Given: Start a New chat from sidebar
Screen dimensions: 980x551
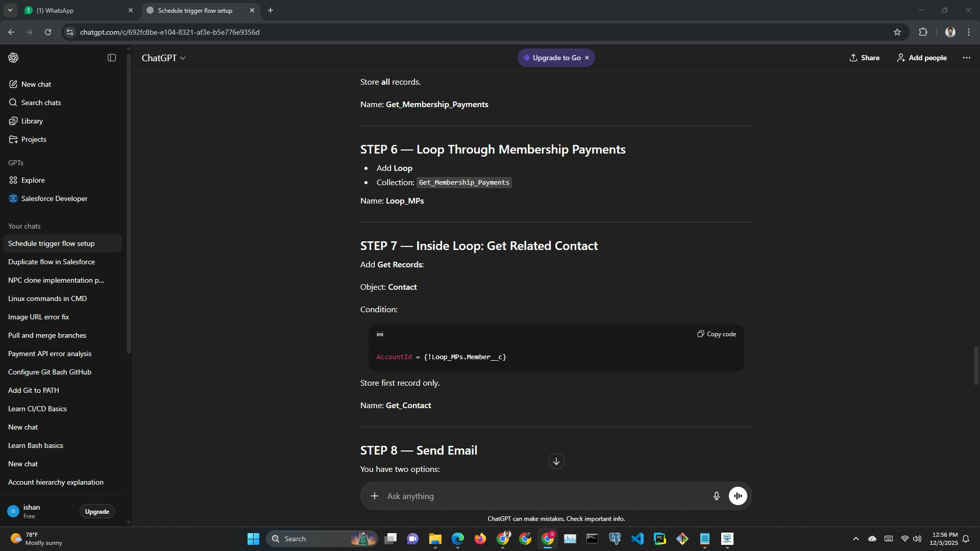Looking at the screenshot, I should 36,84.
